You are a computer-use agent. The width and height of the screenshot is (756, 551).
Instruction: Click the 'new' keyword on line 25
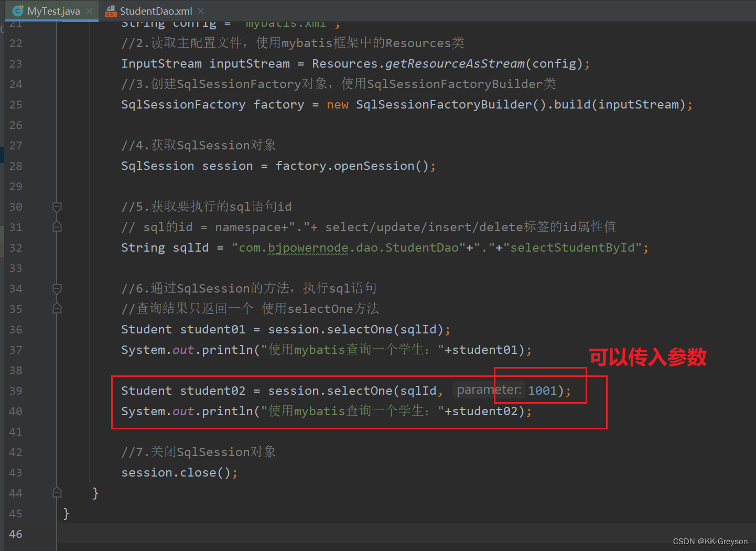click(338, 105)
